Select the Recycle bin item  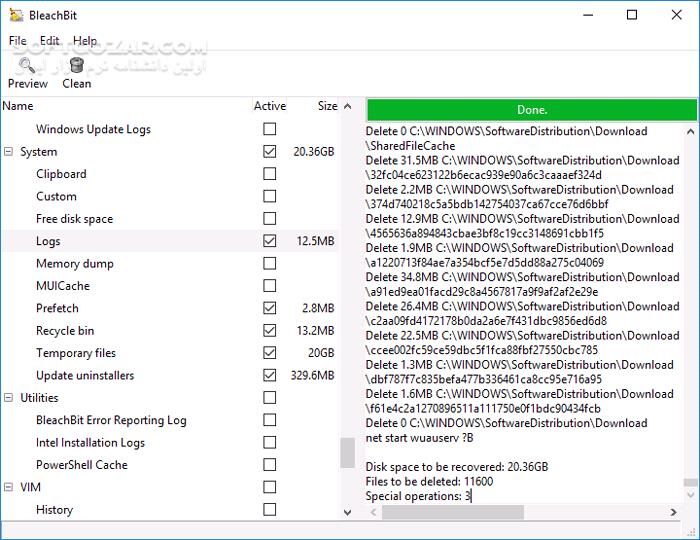65,331
